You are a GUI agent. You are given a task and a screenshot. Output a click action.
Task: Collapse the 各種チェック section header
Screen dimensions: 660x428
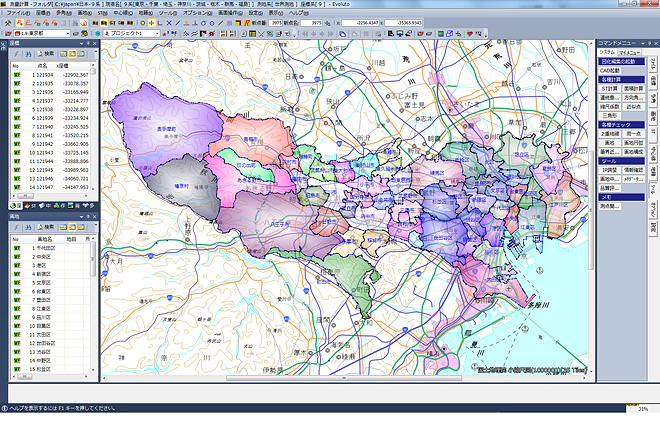pyautogui.click(x=621, y=125)
